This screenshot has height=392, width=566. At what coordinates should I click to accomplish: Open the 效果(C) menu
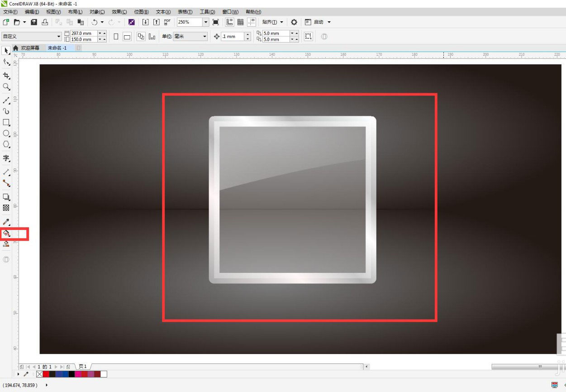119,12
